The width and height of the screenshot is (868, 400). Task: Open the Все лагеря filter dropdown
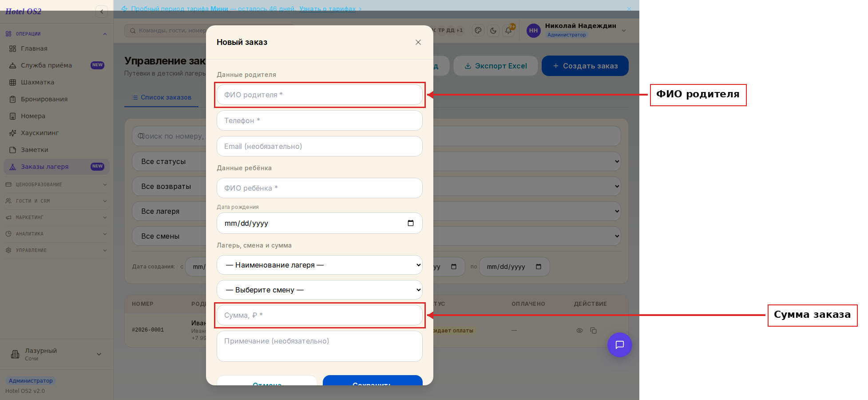(x=376, y=211)
